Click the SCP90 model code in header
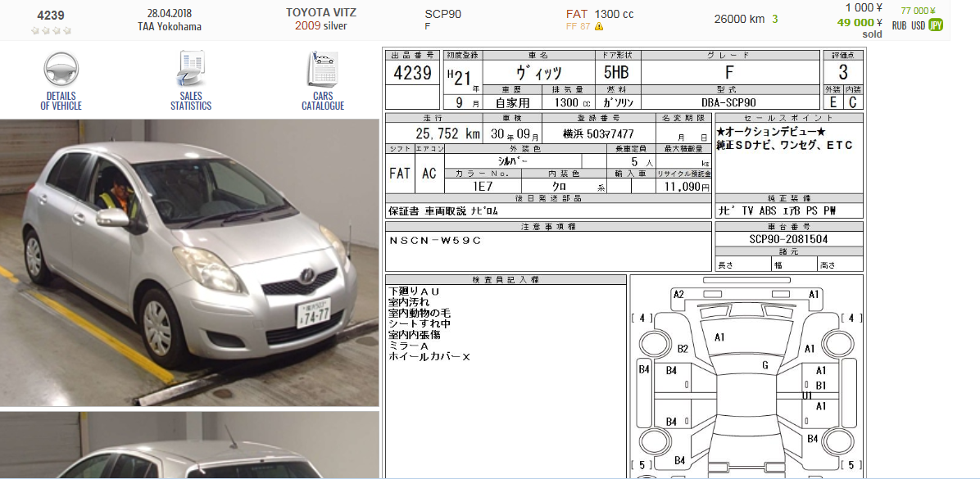This screenshot has height=479, width=980. coord(442,14)
